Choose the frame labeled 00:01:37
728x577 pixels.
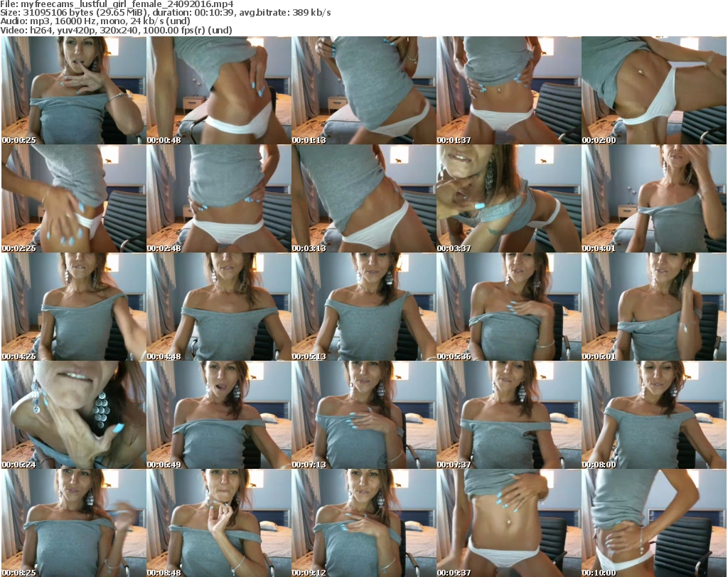click(x=508, y=90)
